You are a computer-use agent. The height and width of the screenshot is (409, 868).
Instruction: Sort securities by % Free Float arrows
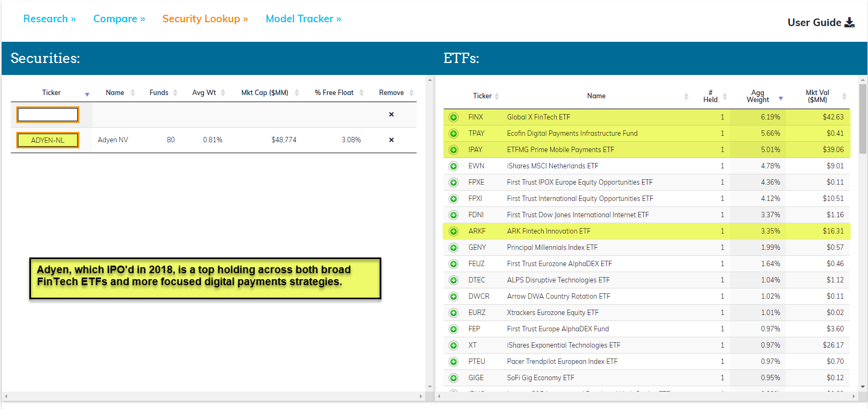tap(361, 93)
